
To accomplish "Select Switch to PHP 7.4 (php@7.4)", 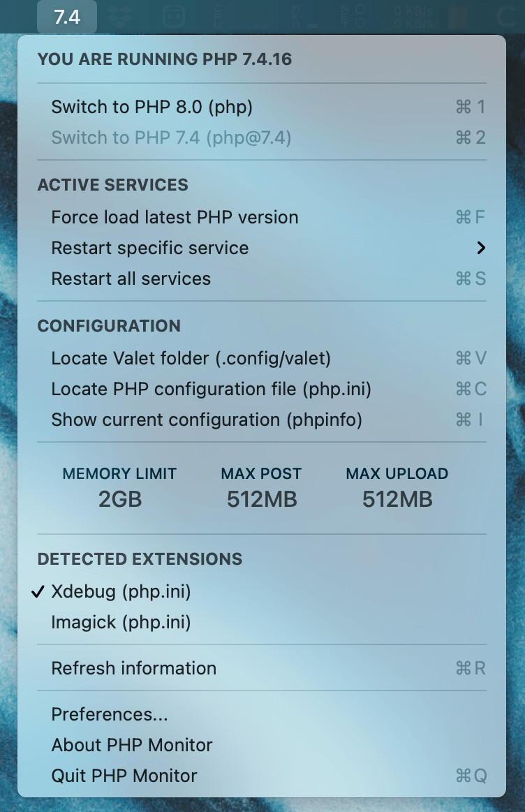I will [262, 138].
